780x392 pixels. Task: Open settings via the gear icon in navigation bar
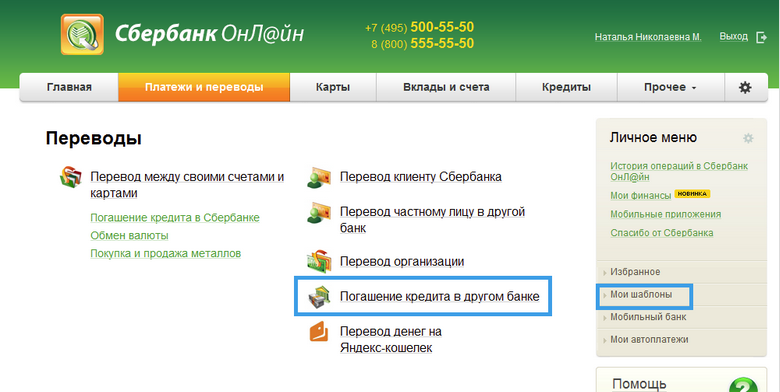click(745, 88)
